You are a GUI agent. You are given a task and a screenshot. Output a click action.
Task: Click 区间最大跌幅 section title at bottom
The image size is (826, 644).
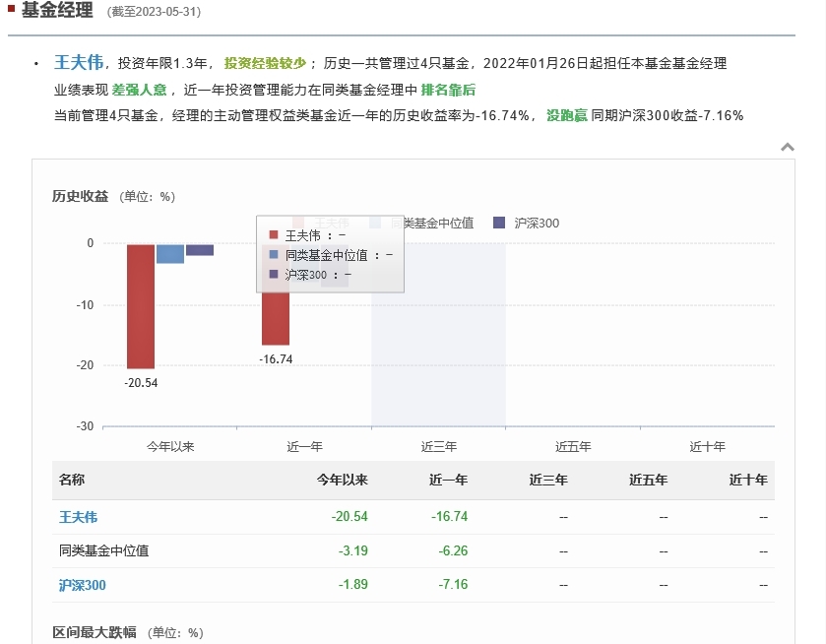[x=95, y=632]
